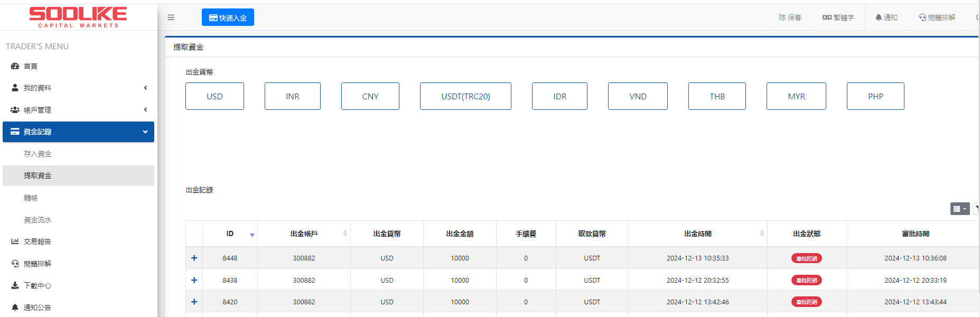Click the SODLIKE Capital Markets logo
980x317 pixels.
[78, 17]
